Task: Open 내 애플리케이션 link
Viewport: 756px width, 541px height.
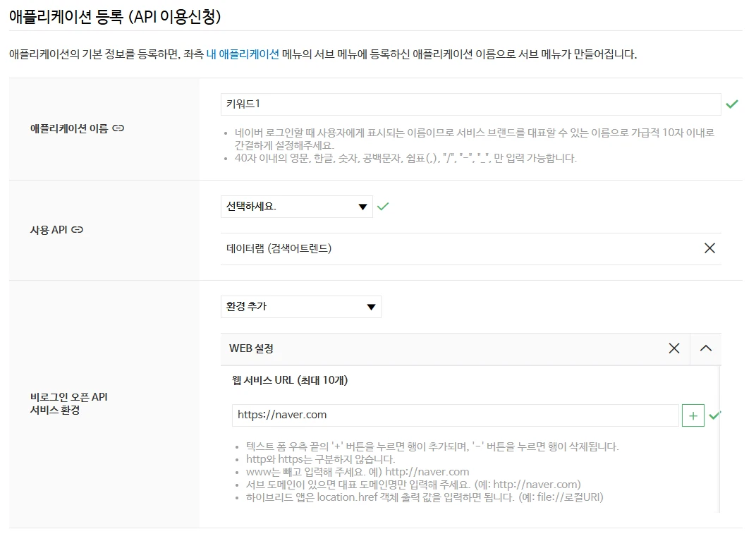Action: tap(243, 54)
